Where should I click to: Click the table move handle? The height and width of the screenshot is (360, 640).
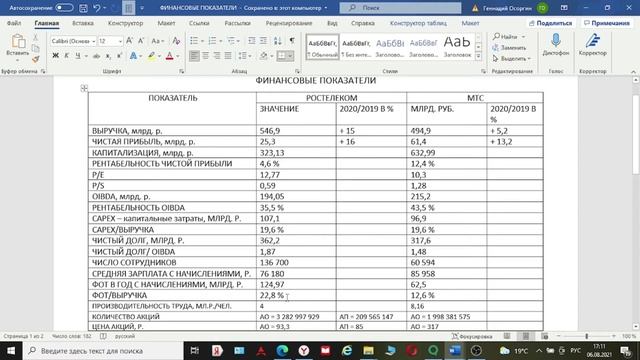(84, 88)
